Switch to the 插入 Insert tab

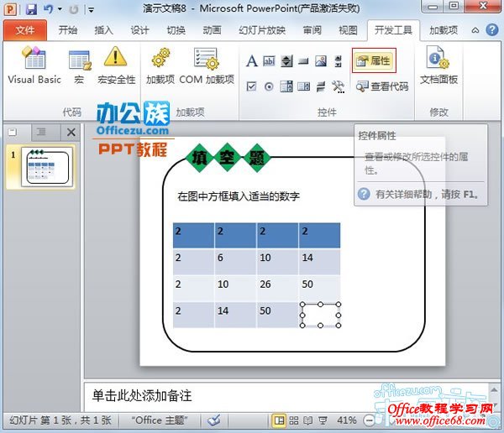[x=103, y=30]
